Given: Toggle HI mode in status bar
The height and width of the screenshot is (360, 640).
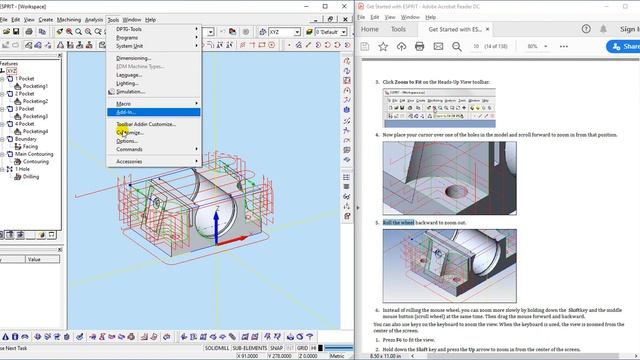Looking at the screenshot, I should pyautogui.click(x=313, y=348).
